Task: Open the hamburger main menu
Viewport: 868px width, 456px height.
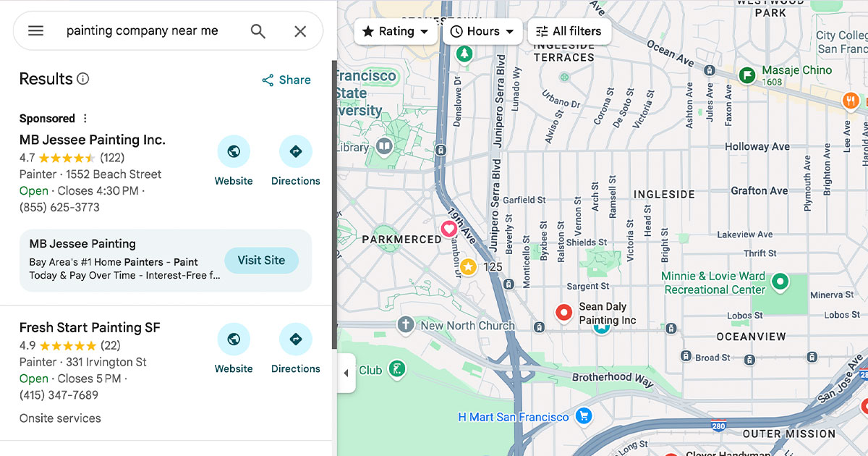Action: 35,31
